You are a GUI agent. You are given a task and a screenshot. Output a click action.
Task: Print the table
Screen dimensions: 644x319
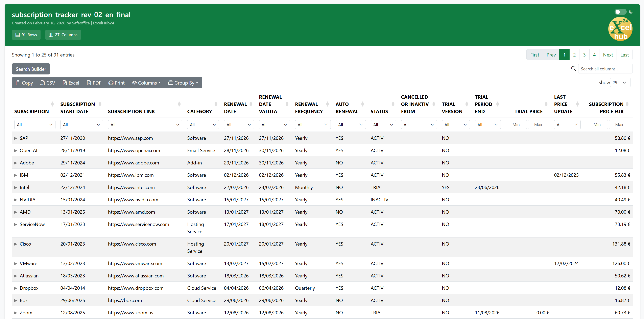point(117,83)
